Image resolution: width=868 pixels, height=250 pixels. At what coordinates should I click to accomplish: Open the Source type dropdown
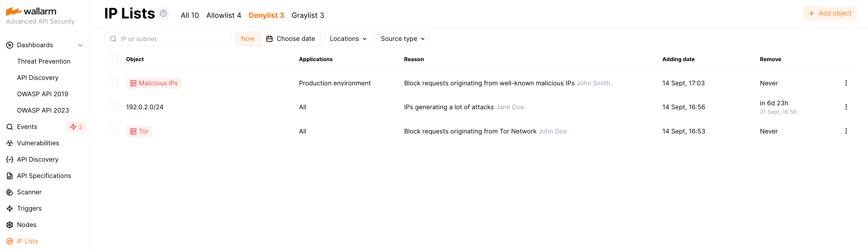(402, 39)
